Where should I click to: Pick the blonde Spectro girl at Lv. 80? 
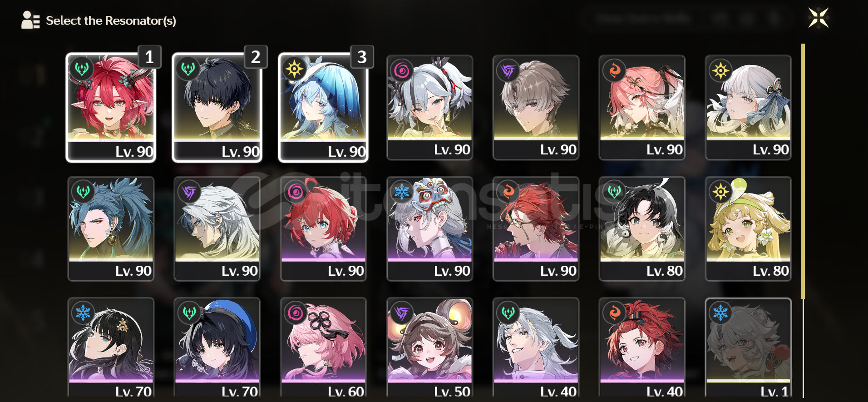tap(748, 229)
